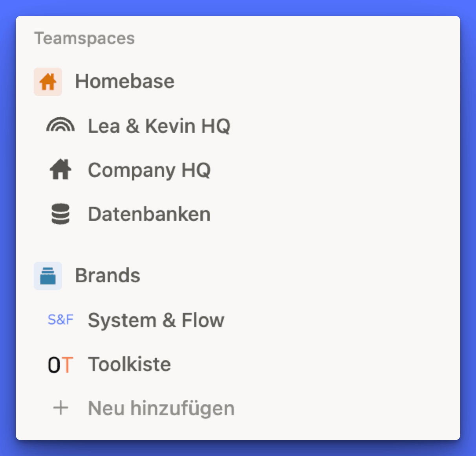The height and width of the screenshot is (456, 476).
Task: Click the S&F logo icon
Action: point(60,320)
